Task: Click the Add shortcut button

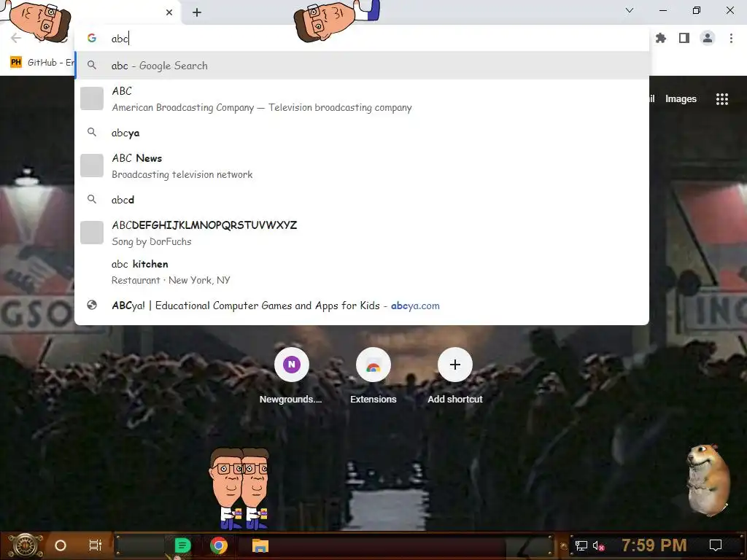Action: (x=455, y=376)
